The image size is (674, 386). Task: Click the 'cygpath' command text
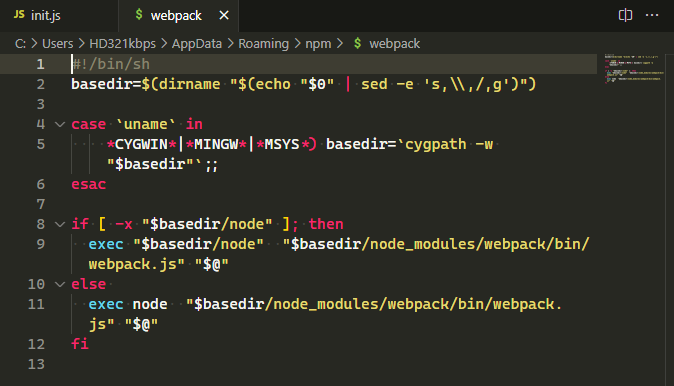(436, 144)
